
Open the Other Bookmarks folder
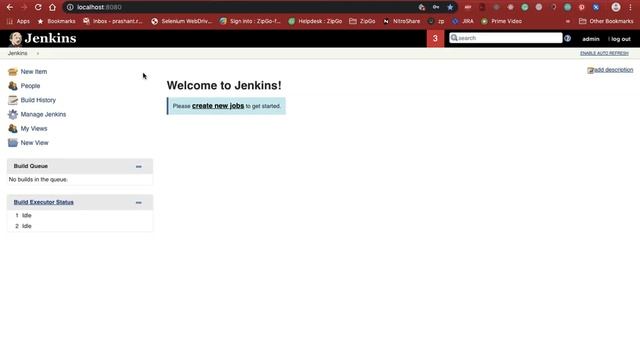(606, 21)
